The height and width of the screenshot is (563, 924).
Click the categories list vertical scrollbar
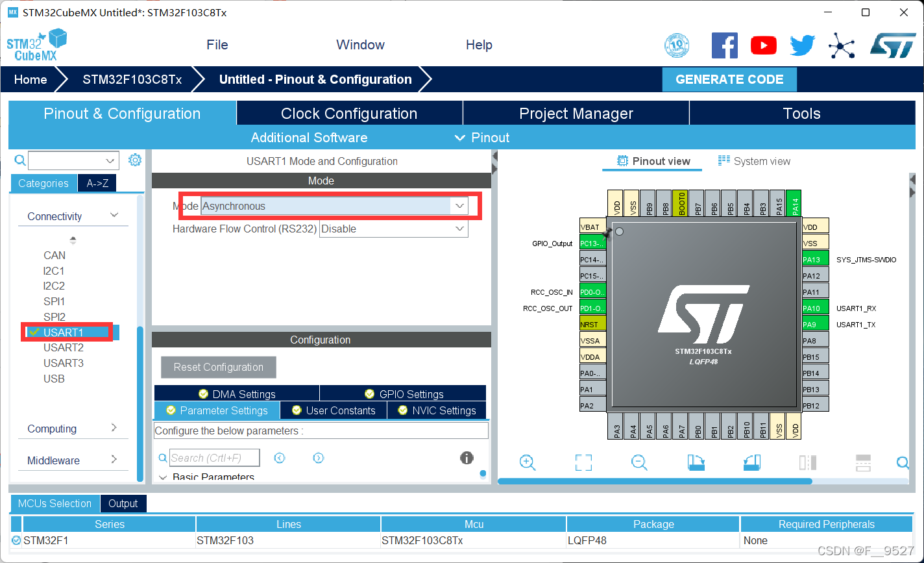point(140,403)
